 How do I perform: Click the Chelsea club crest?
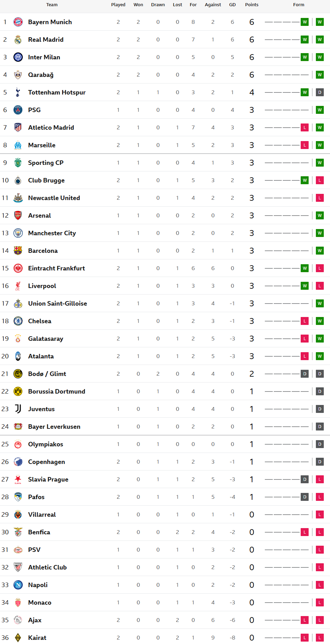(18, 321)
